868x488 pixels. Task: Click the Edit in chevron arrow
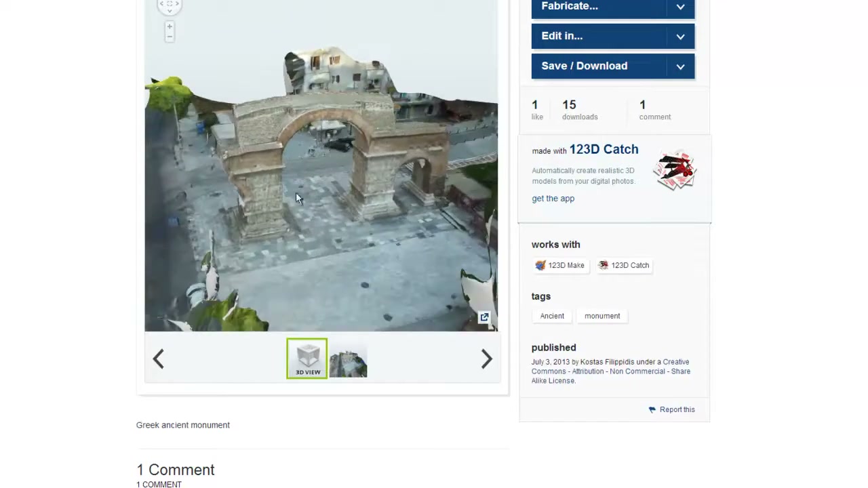pyautogui.click(x=680, y=37)
